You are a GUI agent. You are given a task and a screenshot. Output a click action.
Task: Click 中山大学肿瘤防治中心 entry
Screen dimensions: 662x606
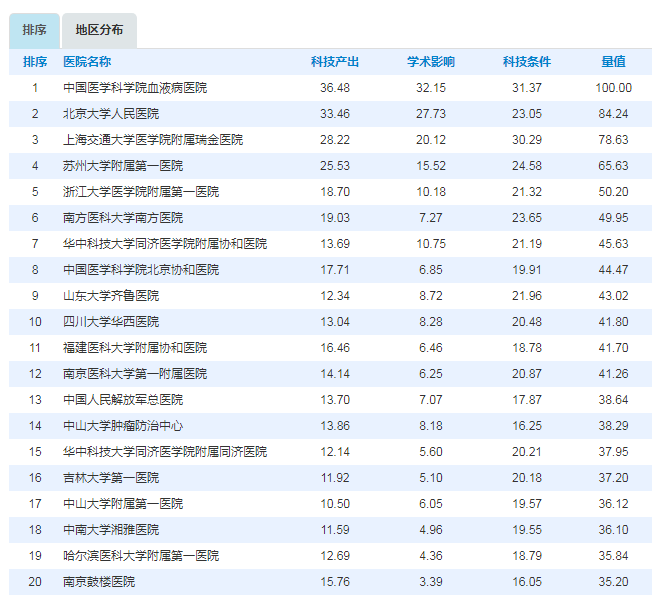tap(123, 426)
